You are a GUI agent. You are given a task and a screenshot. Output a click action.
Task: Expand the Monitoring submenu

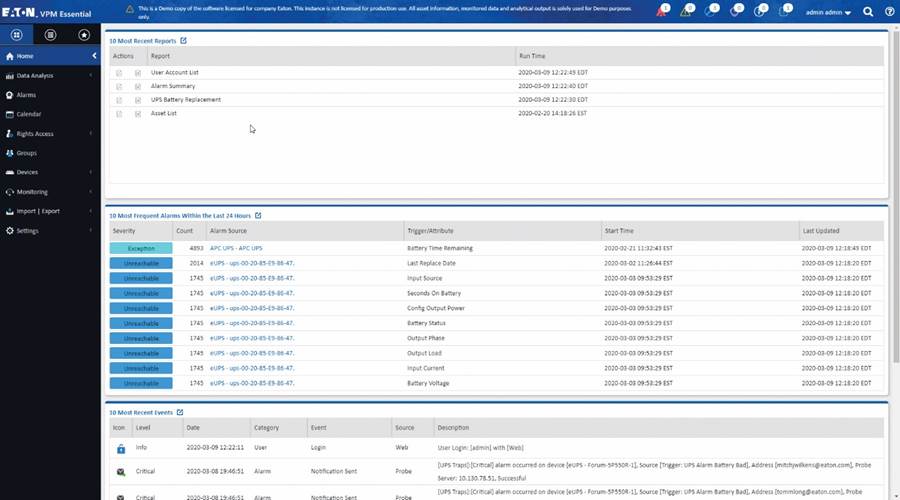tap(50, 192)
